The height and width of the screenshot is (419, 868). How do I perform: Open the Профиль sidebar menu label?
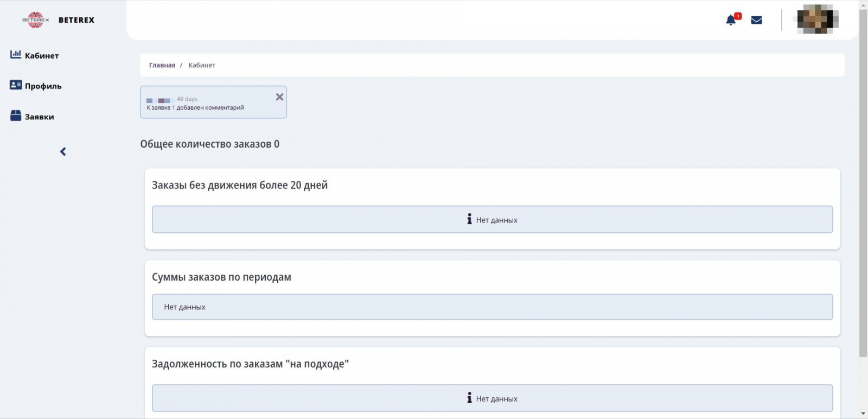[x=43, y=86]
